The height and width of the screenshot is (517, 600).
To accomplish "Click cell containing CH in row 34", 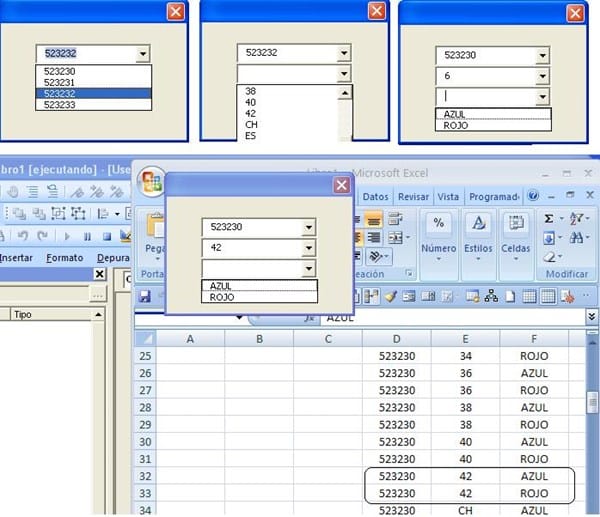I will [465, 510].
